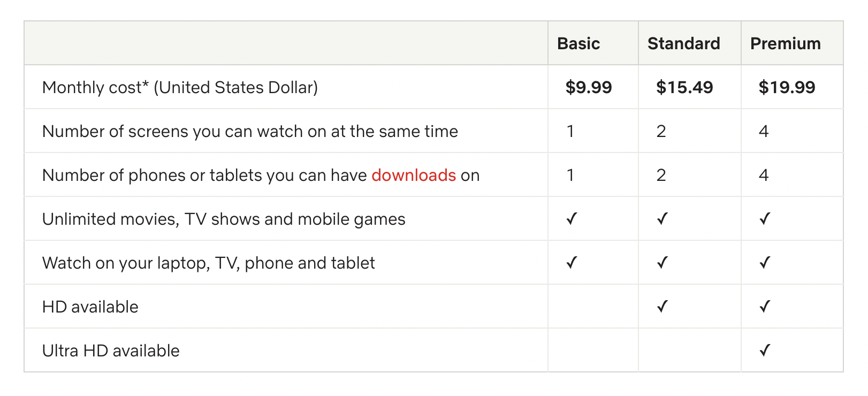Click the Premium screens count of 4
The height and width of the screenshot is (396, 868).
[x=764, y=132]
